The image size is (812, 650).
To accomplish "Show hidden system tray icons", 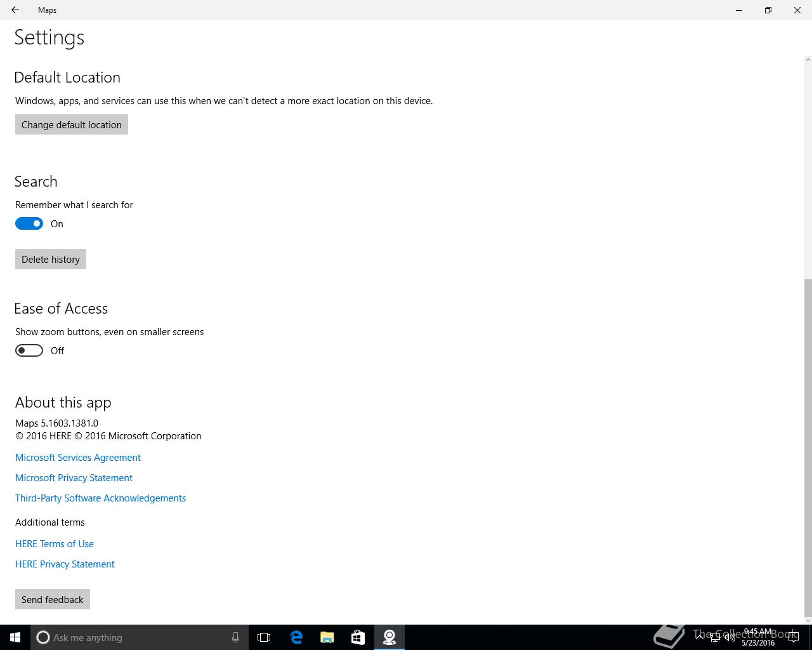I will (700, 637).
